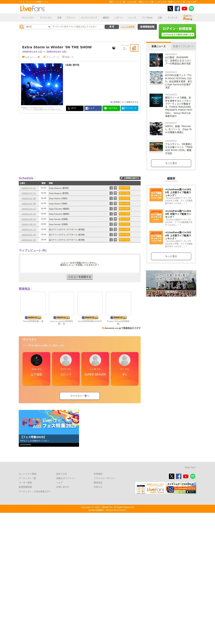Click もっと見る under news list
Screen dimensions: 215x644
click(x=171, y=163)
